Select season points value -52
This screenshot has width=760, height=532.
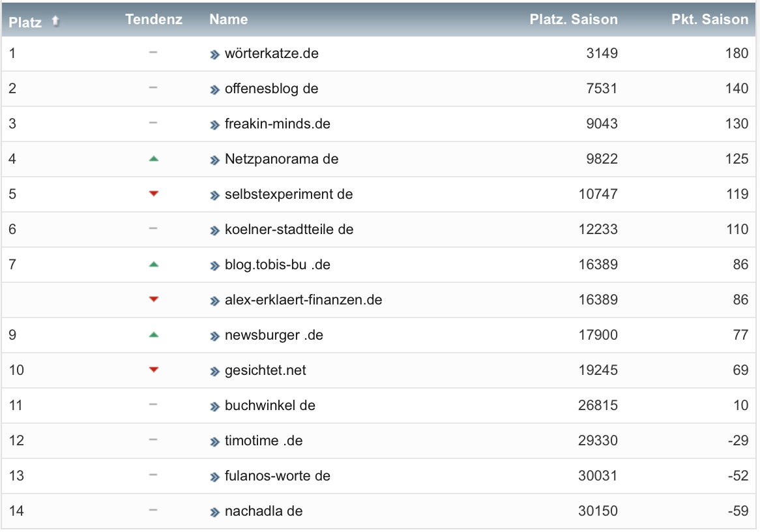click(x=738, y=476)
